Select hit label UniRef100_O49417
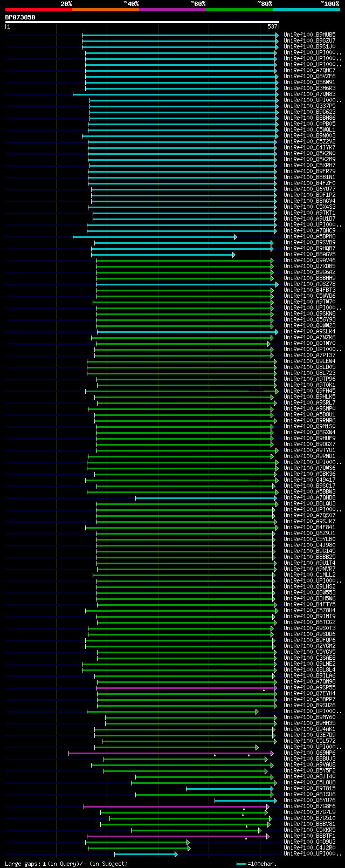345x868 pixels. (x=309, y=480)
